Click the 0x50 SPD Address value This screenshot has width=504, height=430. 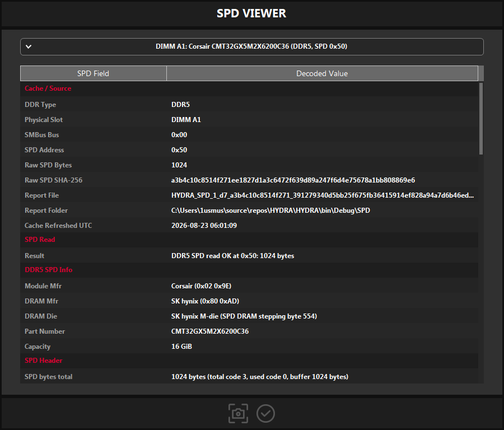pos(179,149)
